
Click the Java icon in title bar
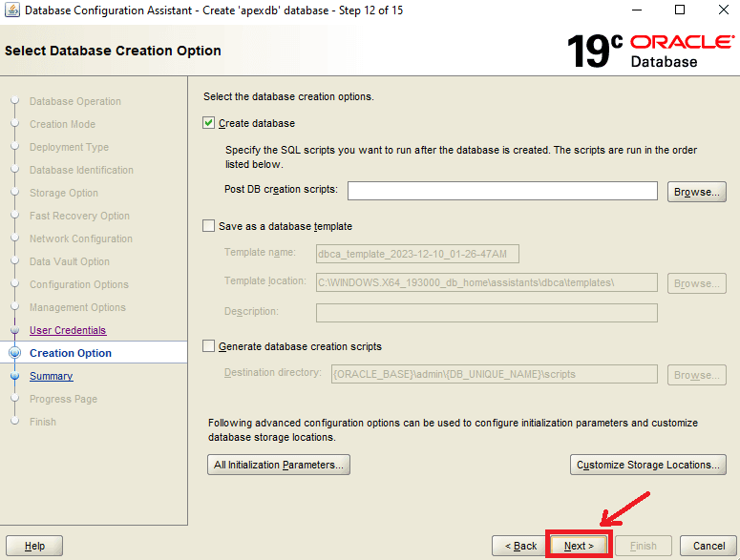tap(11, 10)
